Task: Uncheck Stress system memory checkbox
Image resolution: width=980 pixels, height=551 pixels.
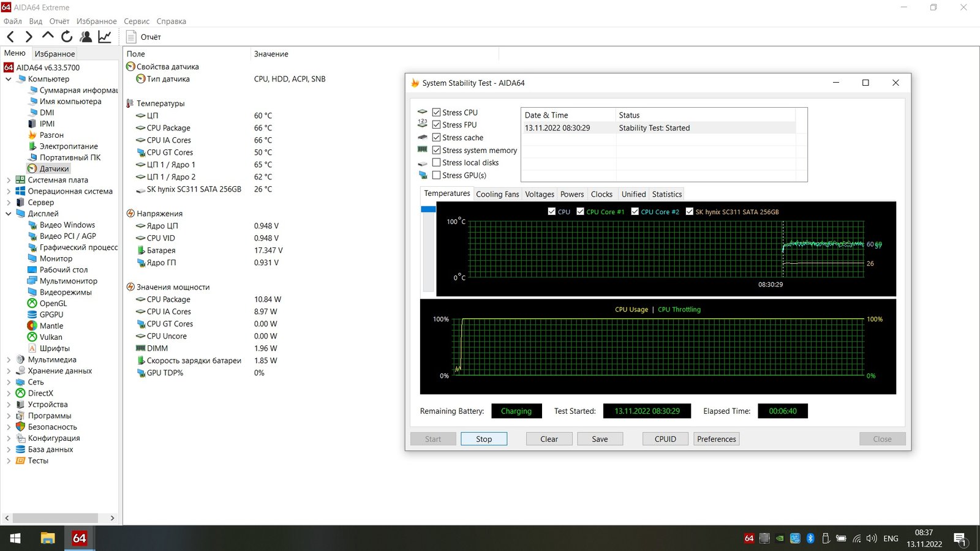Action: 436,150
